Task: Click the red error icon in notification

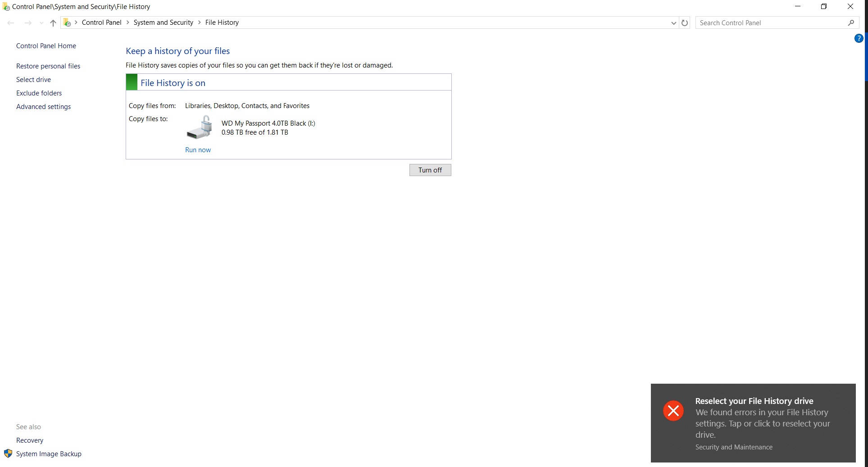Action: click(673, 411)
